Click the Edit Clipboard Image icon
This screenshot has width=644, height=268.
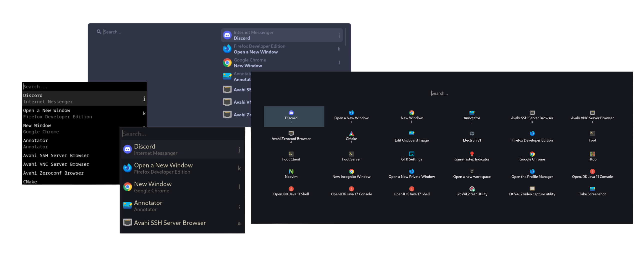(x=412, y=133)
